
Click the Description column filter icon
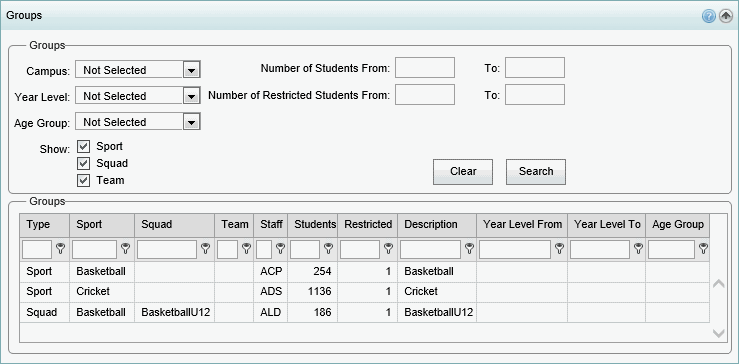[469, 249]
